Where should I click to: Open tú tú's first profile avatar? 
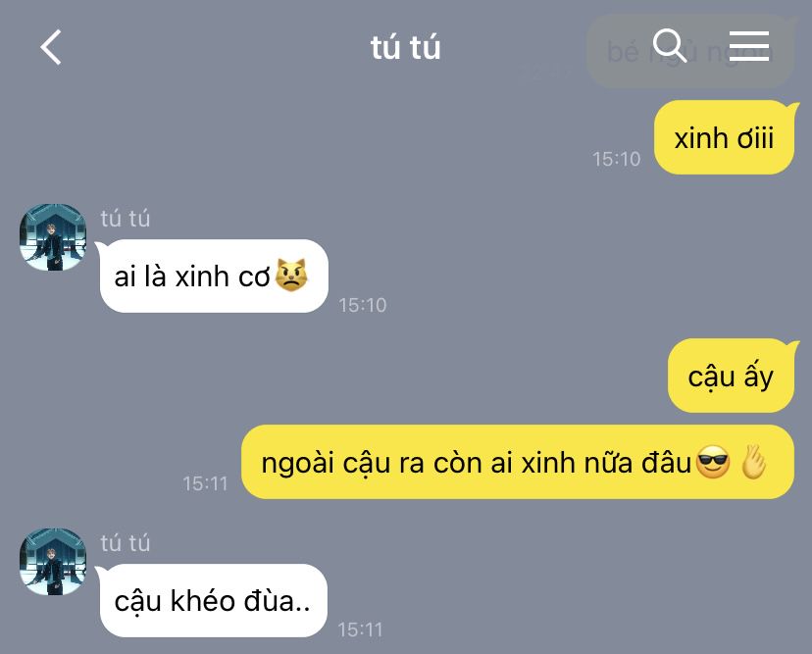[x=53, y=237]
